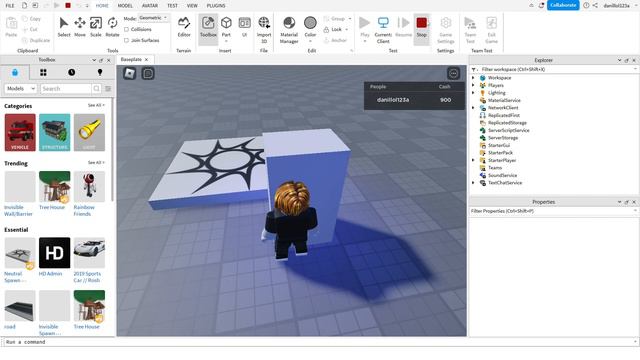Select the Vehicle category thumbnail
Viewport: 640px width, 360px height.
pos(20,132)
